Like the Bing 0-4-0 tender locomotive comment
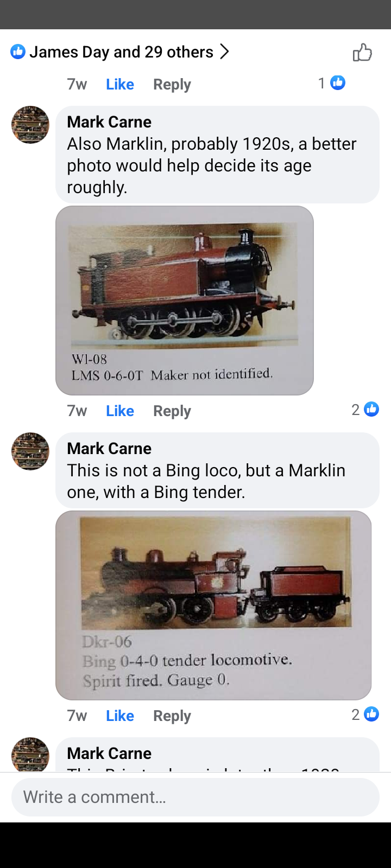 coord(120,716)
